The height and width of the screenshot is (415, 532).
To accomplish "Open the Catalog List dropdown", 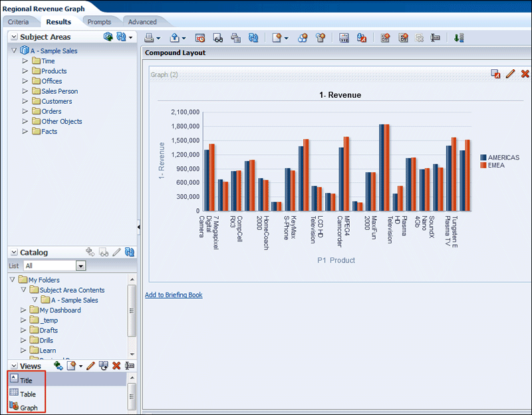I will point(81,266).
